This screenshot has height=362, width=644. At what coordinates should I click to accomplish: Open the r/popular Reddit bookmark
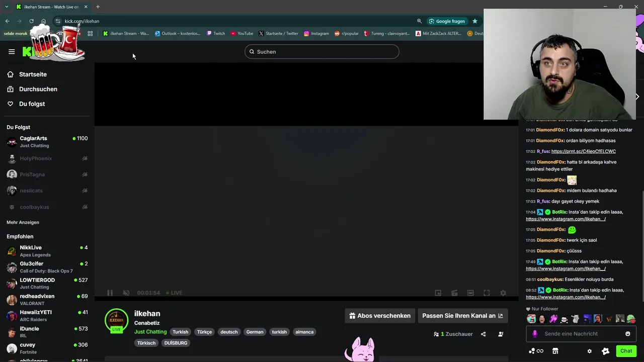[x=347, y=34]
